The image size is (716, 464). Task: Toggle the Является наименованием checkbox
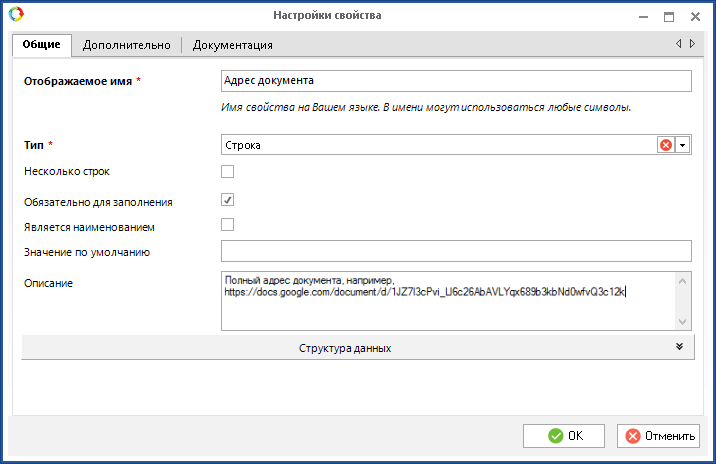[227, 225]
